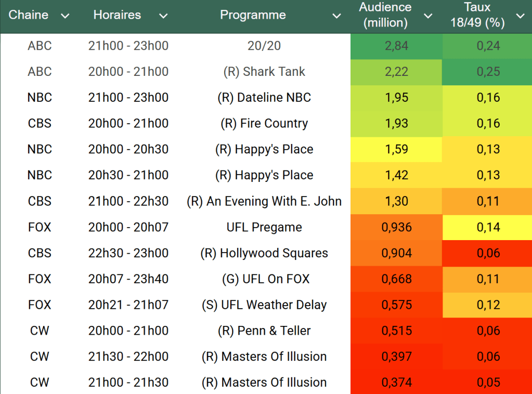Click the green 2,84 audience cell
The image size is (532, 394).
click(396, 46)
